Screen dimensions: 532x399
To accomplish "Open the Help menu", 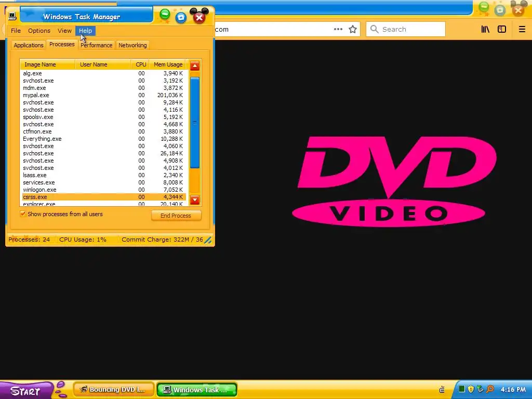I will (85, 31).
